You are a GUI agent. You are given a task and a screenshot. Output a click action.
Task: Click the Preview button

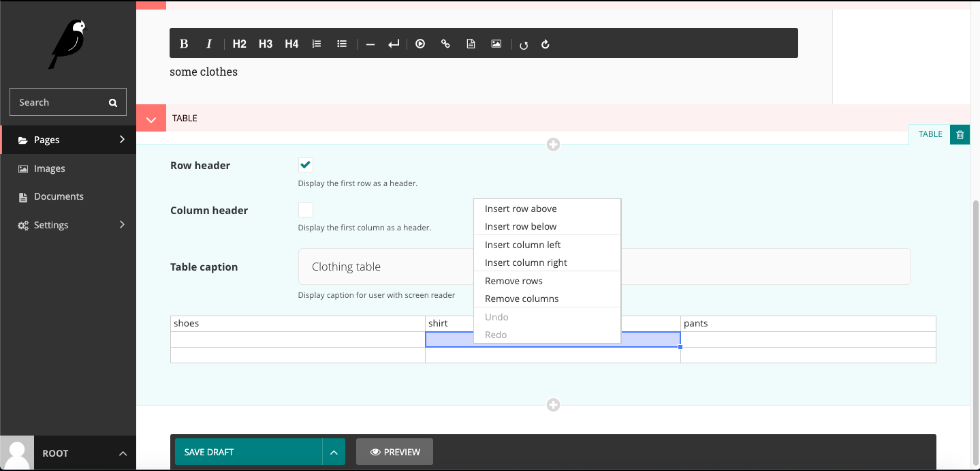(x=394, y=452)
